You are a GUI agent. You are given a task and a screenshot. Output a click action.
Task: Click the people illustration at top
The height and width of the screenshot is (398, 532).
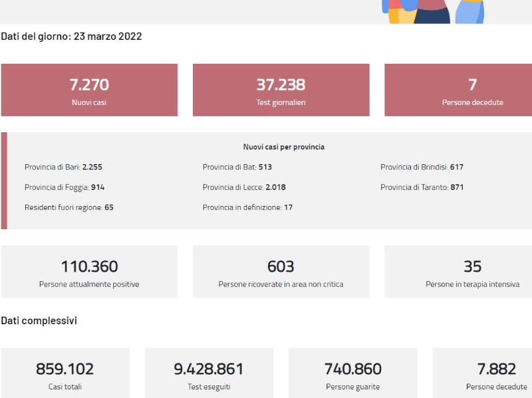click(x=433, y=11)
